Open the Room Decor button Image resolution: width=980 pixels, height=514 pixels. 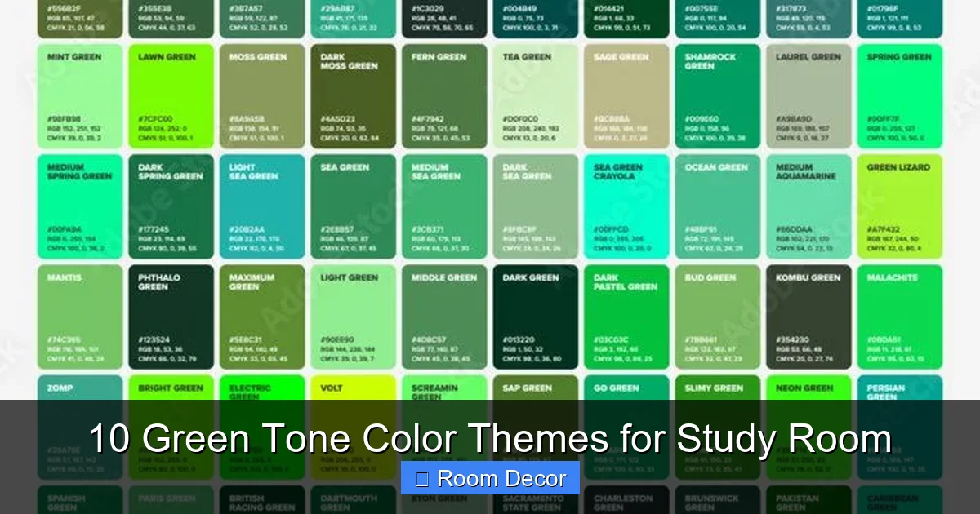point(490,479)
